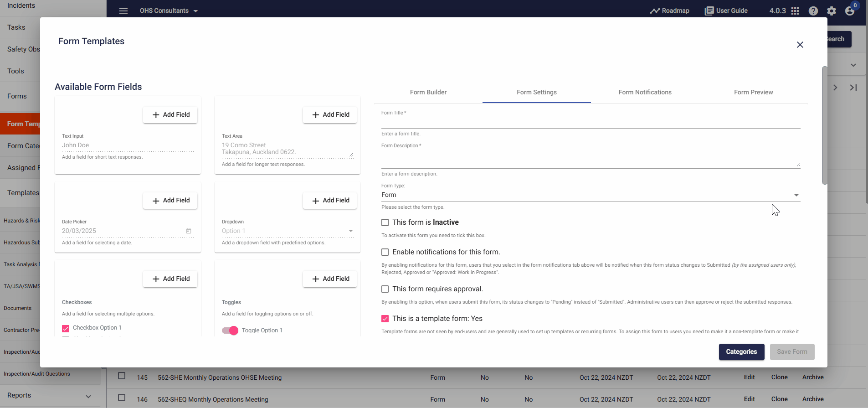Image resolution: width=868 pixels, height=408 pixels.
Task: Tick the 'This form is Inactive' checkbox
Action: pos(385,222)
